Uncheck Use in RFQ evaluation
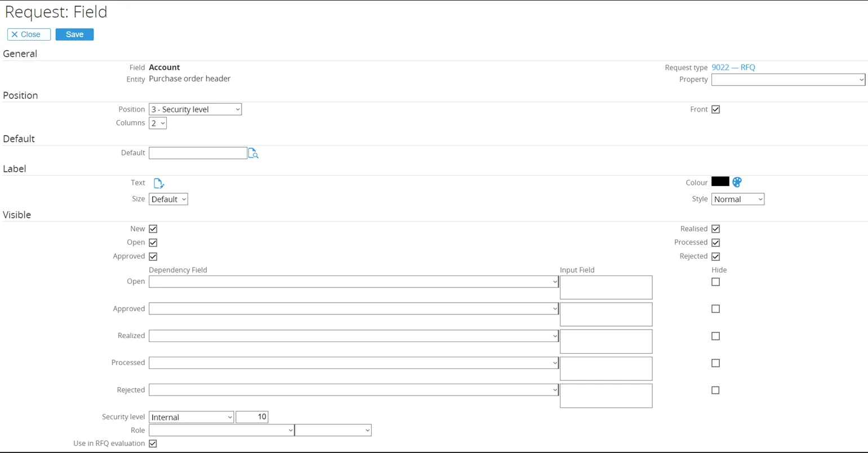Image resolution: width=868 pixels, height=453 pixels. [153, 443]
